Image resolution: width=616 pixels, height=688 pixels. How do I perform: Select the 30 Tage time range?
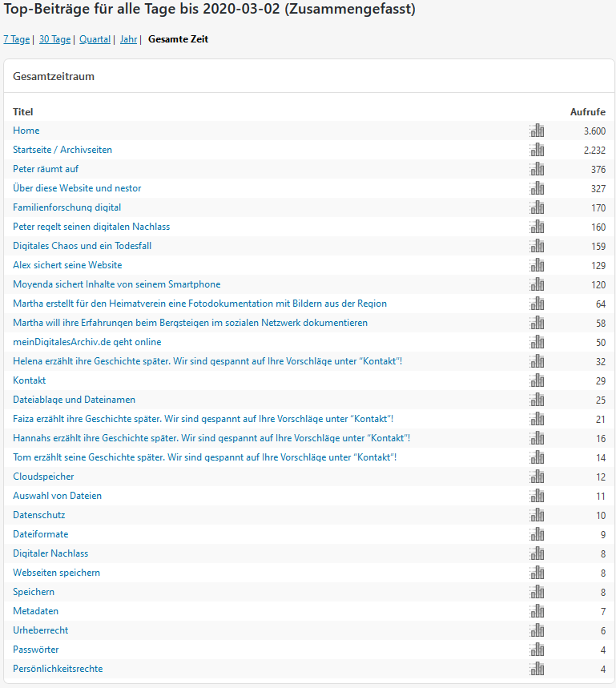coord(54,39)
